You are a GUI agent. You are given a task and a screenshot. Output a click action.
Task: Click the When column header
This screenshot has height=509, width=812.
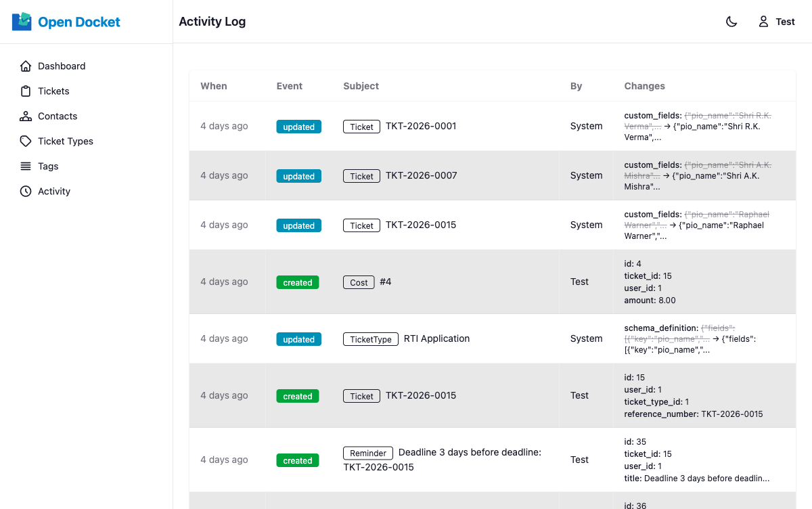click(x=214, y=86)
